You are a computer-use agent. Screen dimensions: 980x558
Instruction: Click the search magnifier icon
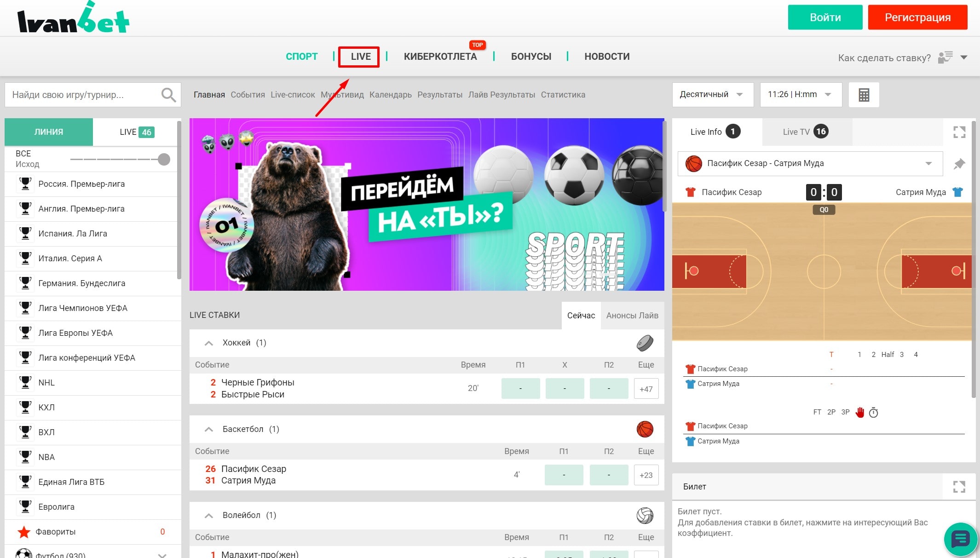[168, 95]
